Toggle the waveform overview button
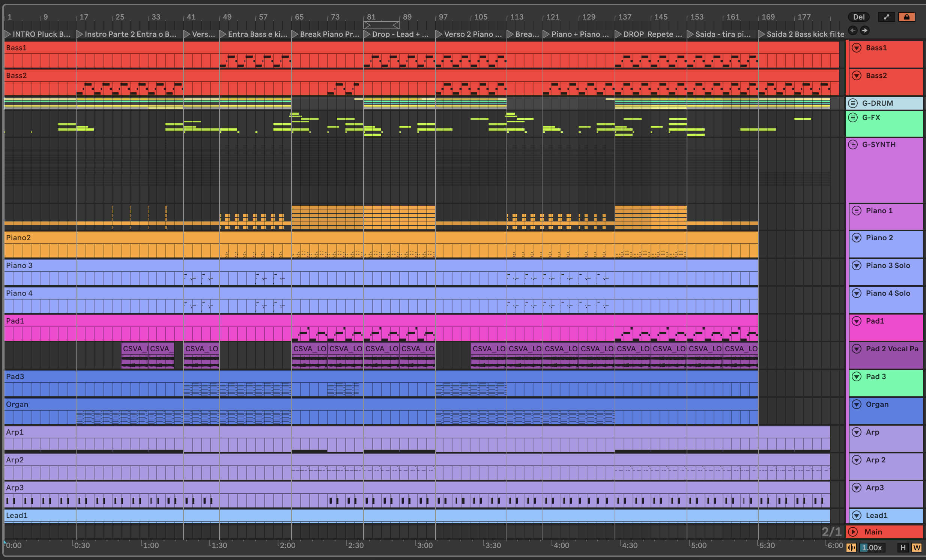Viewport: 926px width, 560px height. (x=851, y=548)
